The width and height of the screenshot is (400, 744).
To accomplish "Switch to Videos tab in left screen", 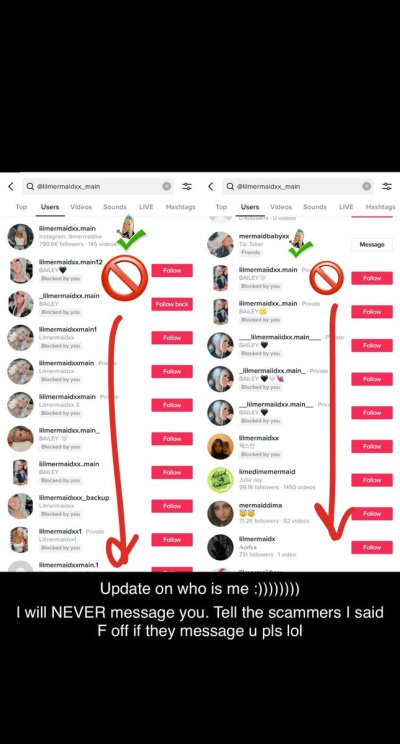I will [81, 207].
